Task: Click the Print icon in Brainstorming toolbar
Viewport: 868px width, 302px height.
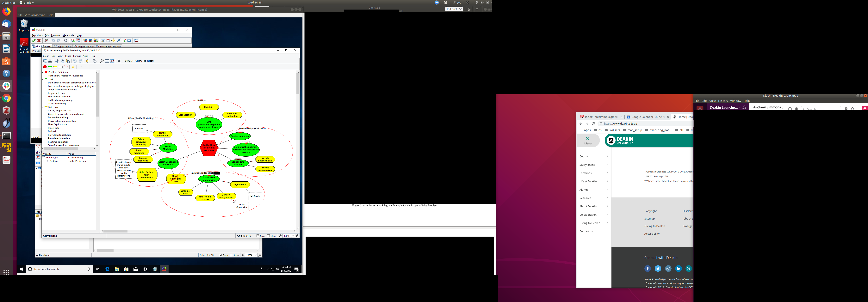Action: [x=50, y=61]
